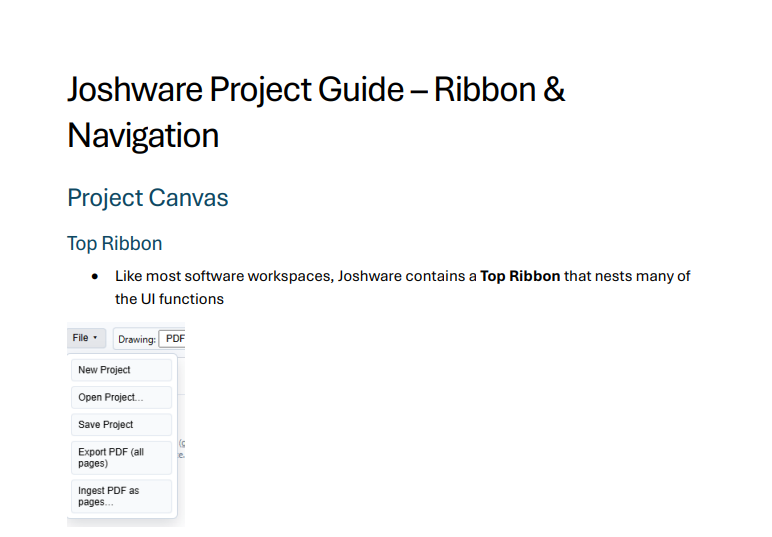
Task: Choose Ingest PDF as pages... entry
Action: [x=121, y=496]
